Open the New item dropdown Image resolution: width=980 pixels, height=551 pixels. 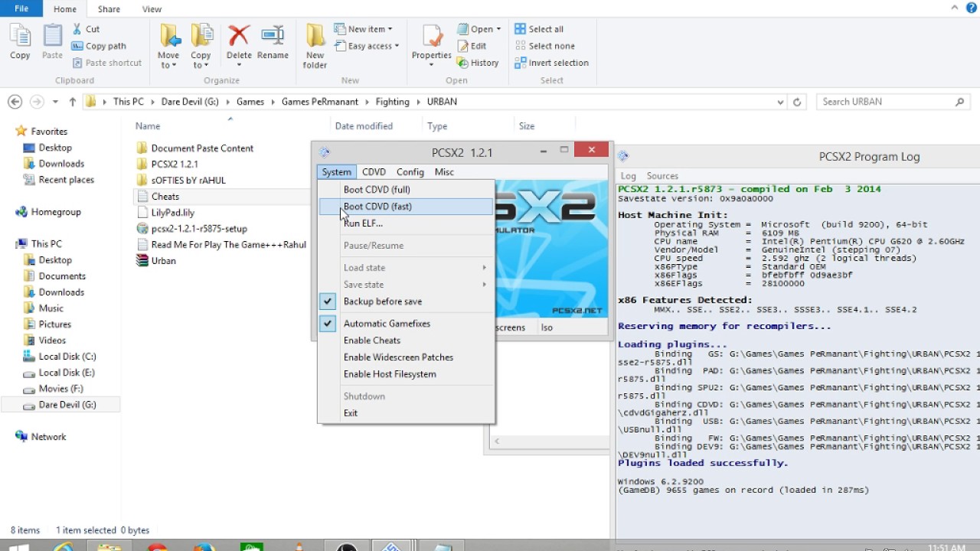tap(364, 29)
